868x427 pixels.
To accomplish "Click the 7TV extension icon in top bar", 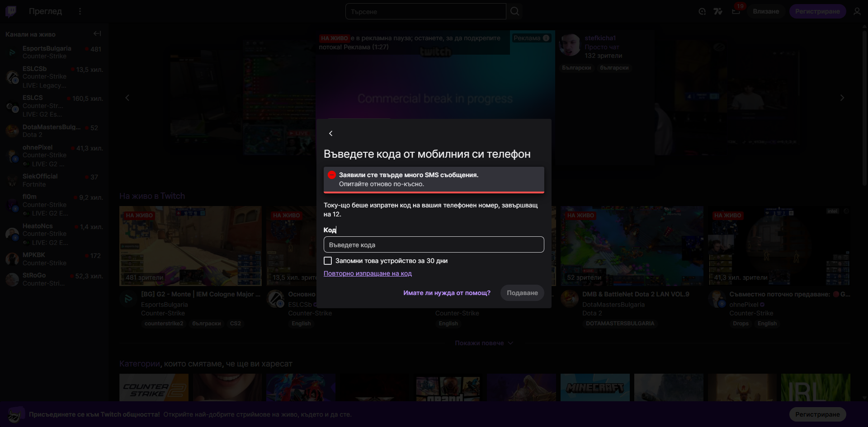I will (718, 11).
